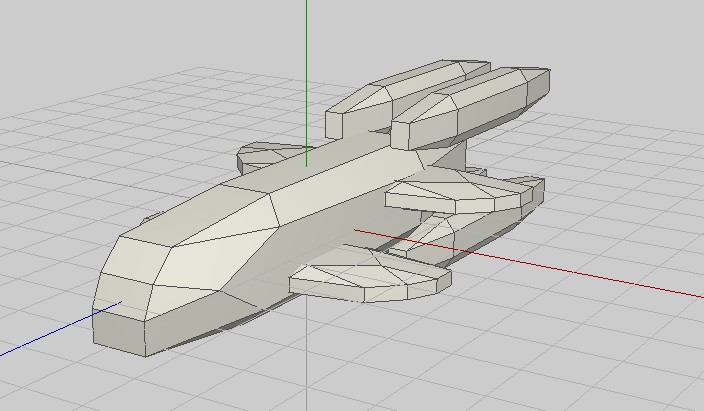Select the pylon under the engine nacelles
The image size is (704, 411).
tap(457, 155)
